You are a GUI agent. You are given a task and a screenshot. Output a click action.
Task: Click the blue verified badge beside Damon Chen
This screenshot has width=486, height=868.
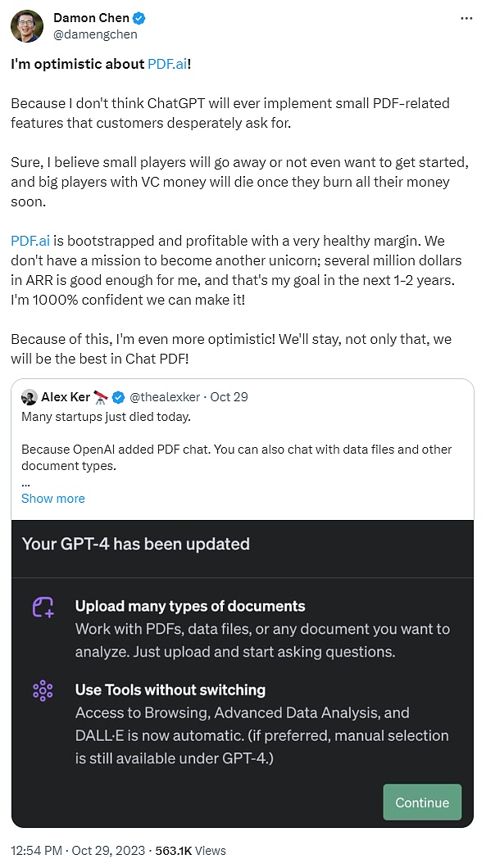pyautogui.click(x=140, y=18)
